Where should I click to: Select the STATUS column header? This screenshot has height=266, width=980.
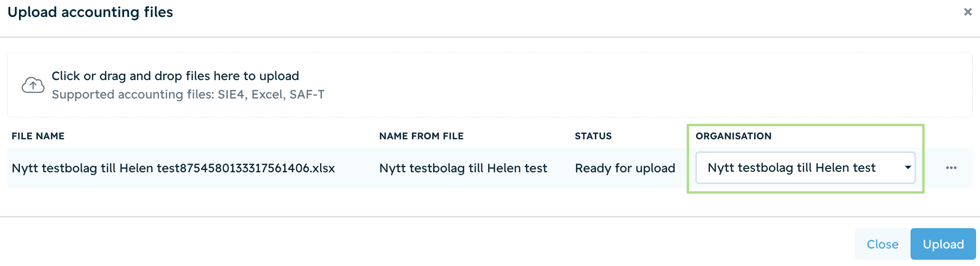click(x=593, y=136)
